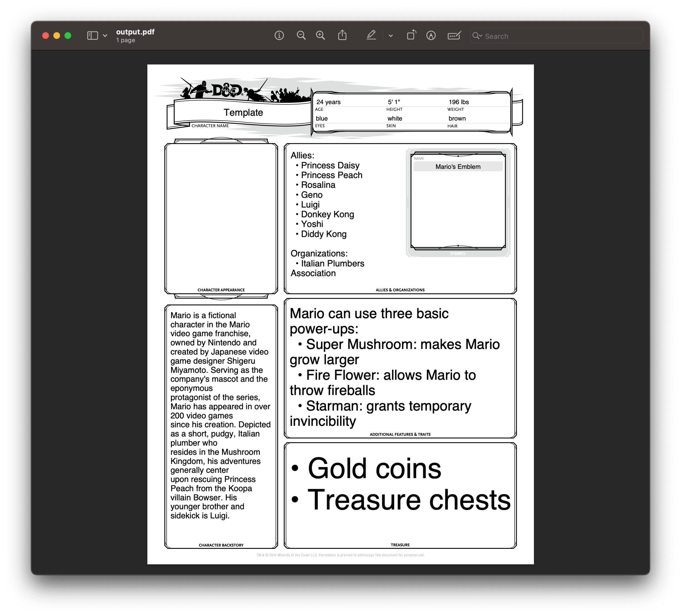Show the document info inspector
681x616 pixels.
pos(279,36)
